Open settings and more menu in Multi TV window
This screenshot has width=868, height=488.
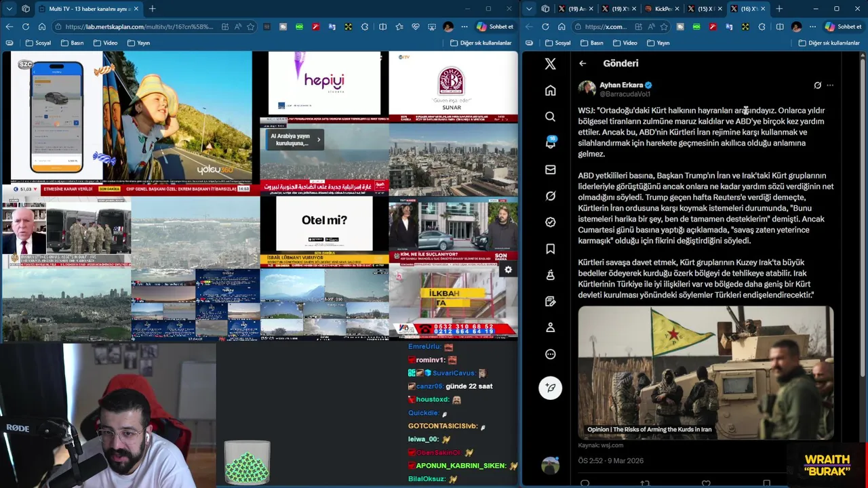tap(464, 27)
